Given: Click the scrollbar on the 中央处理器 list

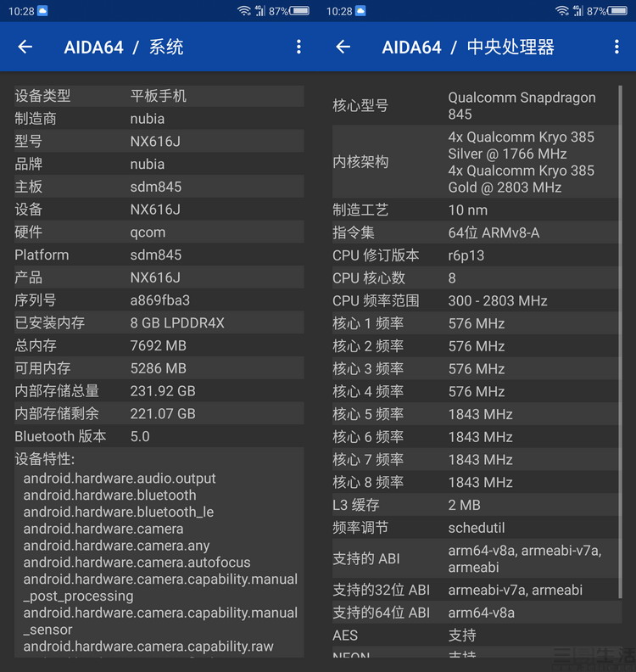Looking at the screenshot, I should coord(621,339).
